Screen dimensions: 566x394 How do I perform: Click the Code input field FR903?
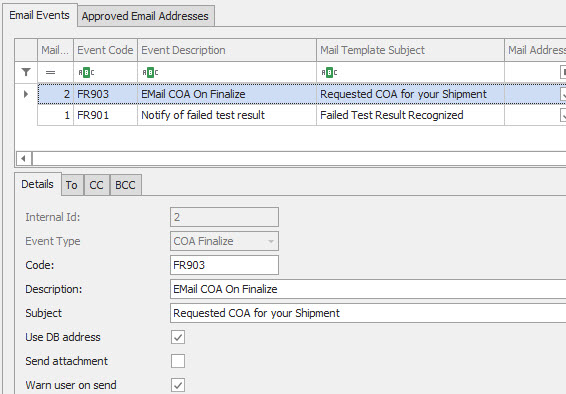[x=224, y=265]
